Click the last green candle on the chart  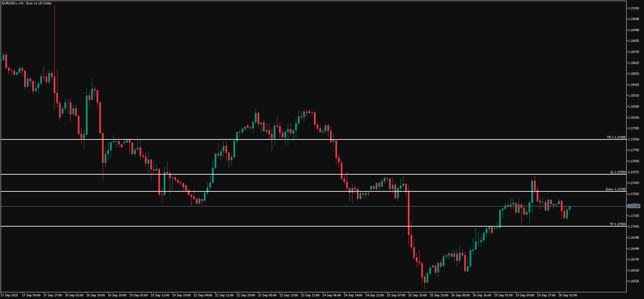570,208
